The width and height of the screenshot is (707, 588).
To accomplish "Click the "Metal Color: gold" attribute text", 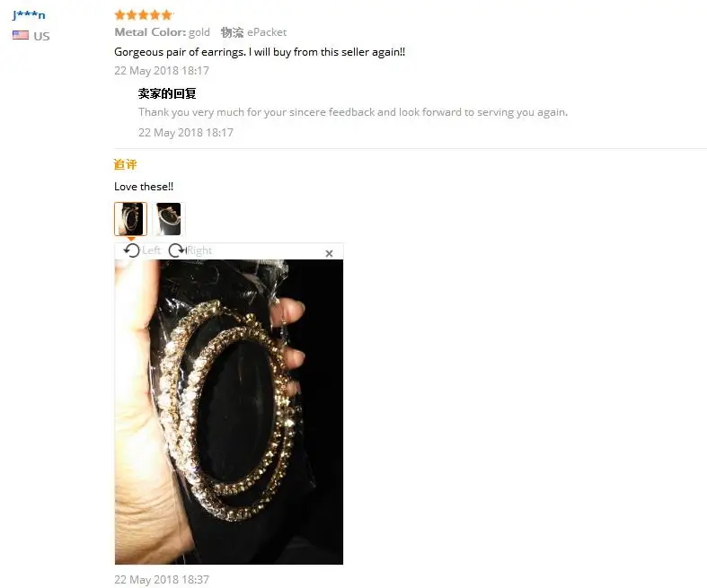I will coord(163,32).
